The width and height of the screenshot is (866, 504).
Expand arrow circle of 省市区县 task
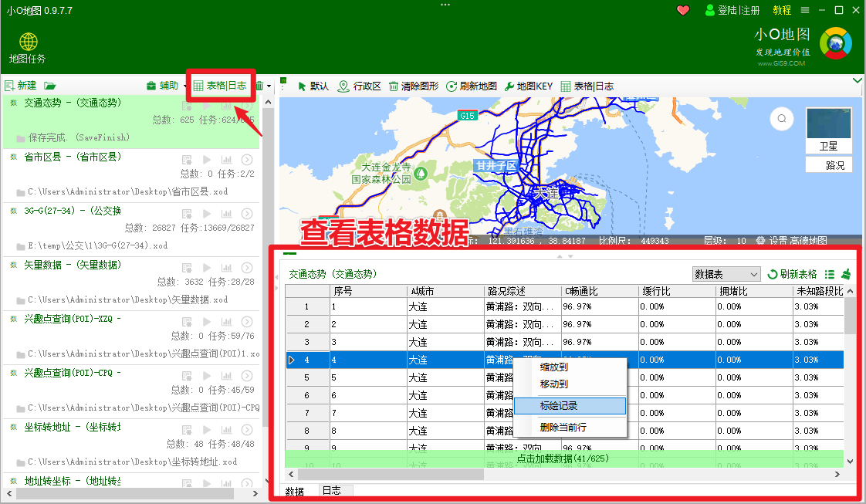click(247, 160)
